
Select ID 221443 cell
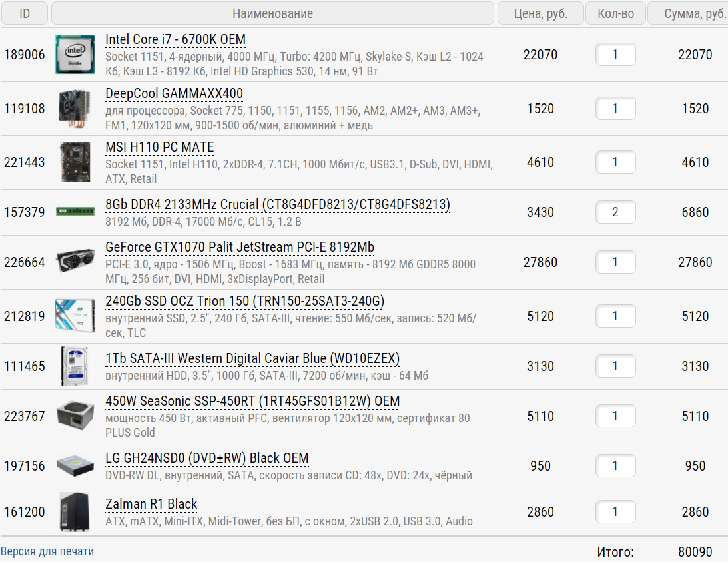tap(25, 162)
